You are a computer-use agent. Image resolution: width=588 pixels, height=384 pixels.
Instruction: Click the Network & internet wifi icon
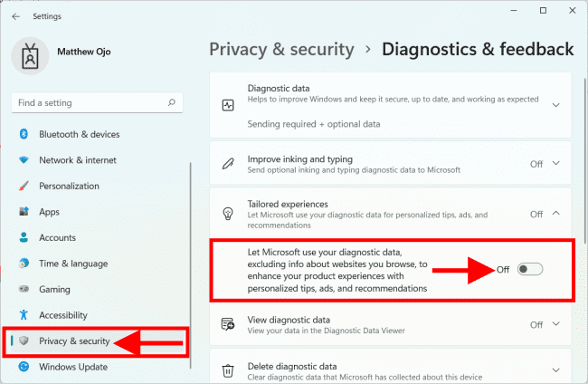pos(24,160)
